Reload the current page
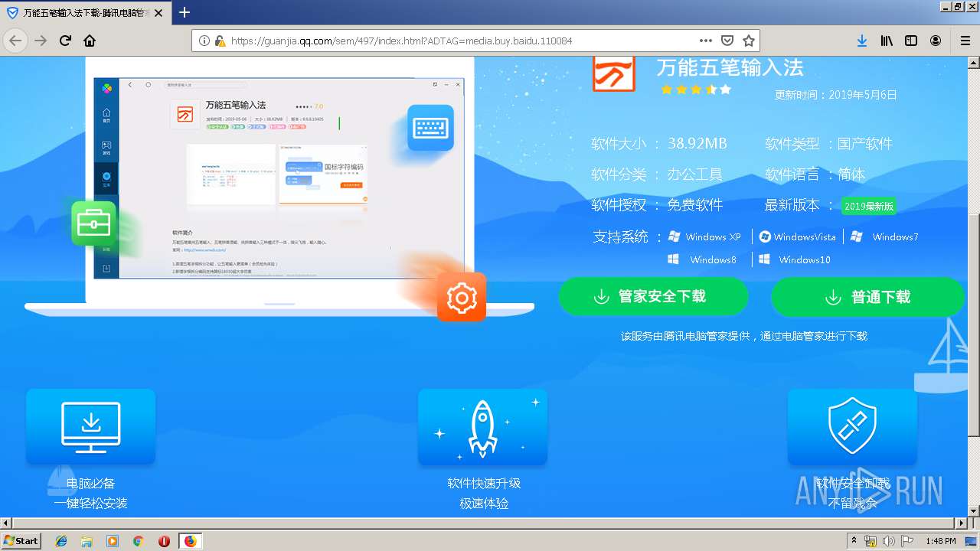 (65, 41)
